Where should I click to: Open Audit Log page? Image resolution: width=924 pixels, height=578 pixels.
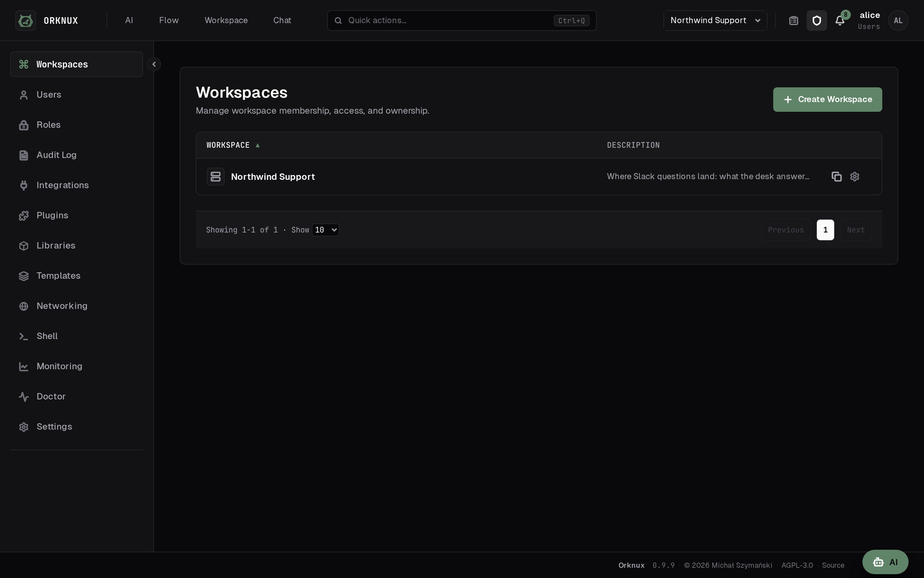[76, 155]
